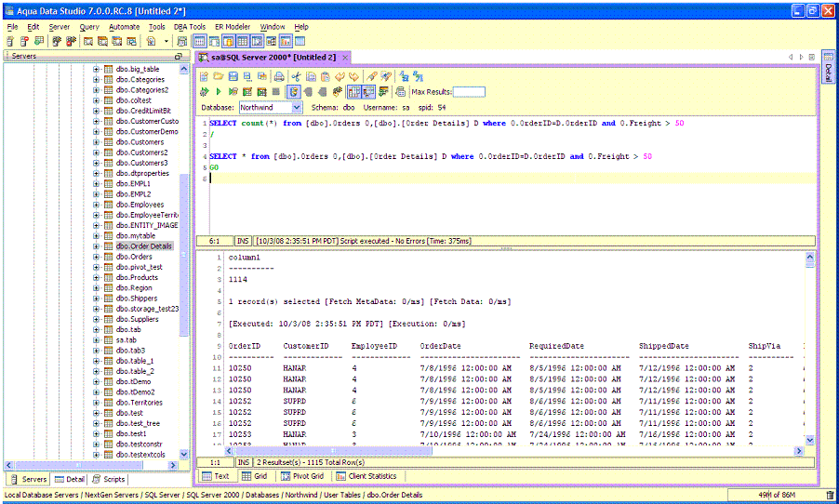Open the small dropdown arrow in main toolbar
Image resolution: width=839 pixels, height=504 pixels.
point(166,41)
